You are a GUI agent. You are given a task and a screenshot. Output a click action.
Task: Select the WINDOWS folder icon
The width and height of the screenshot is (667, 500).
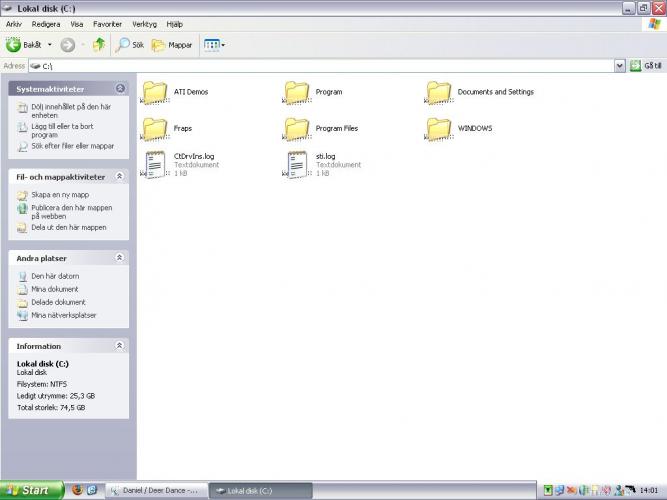(439, 128)
